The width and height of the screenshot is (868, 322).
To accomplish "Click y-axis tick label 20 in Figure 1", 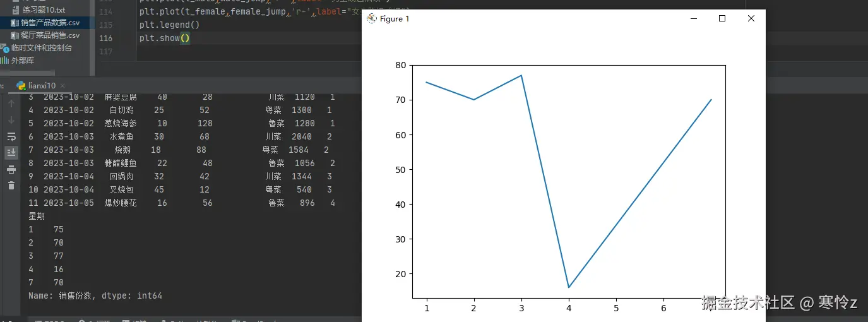I will pos(401,274).
